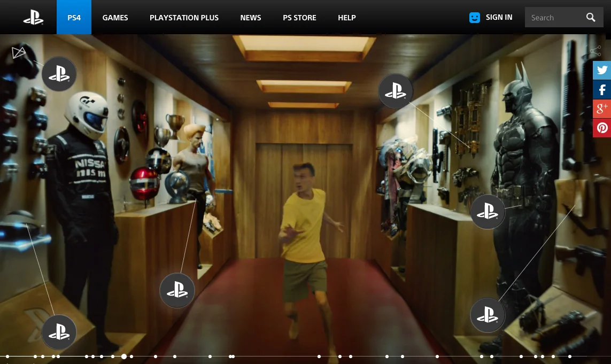Click the PlayStation logo in header
Image resolution: width=611 pixels, height=364 pixels.
click(x=34, y=18)
